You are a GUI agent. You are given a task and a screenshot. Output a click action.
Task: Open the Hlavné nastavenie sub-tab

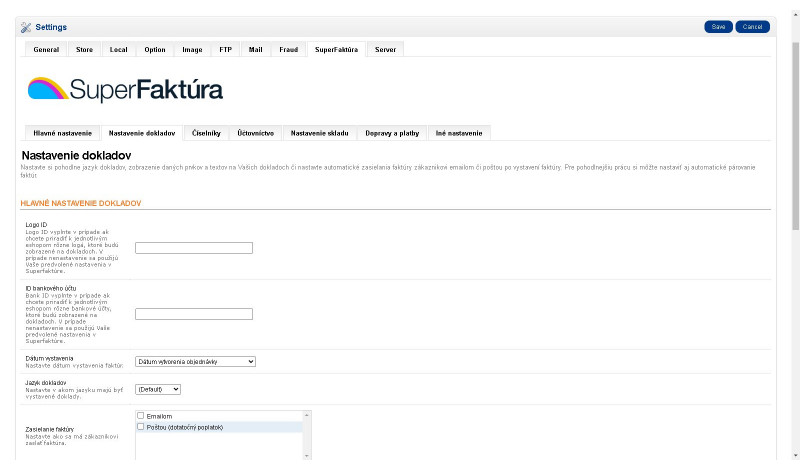(x=62, y=133)
